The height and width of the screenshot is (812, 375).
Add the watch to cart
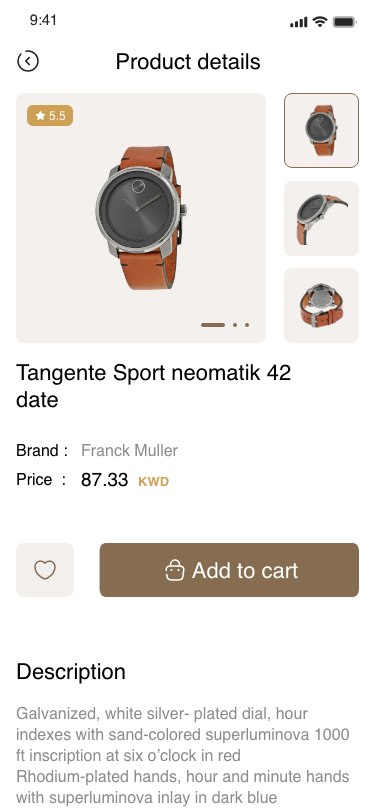coord(229,570)
